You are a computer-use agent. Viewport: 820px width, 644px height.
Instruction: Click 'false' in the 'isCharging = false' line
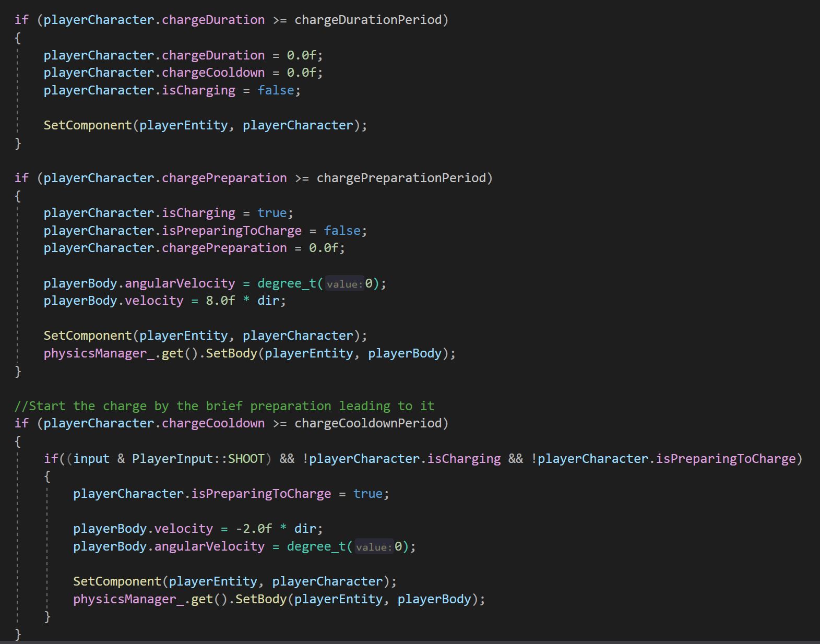[276, 90]
